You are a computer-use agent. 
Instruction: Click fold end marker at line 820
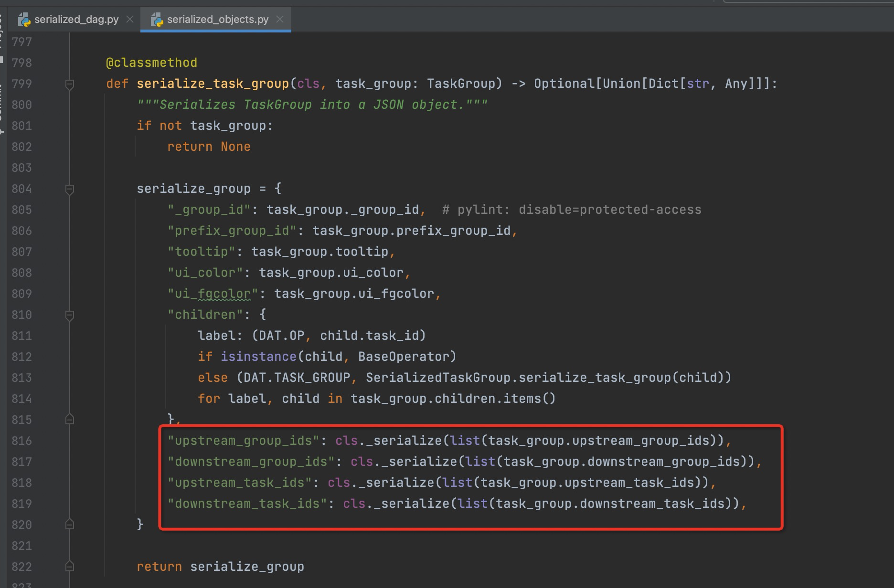70,524
